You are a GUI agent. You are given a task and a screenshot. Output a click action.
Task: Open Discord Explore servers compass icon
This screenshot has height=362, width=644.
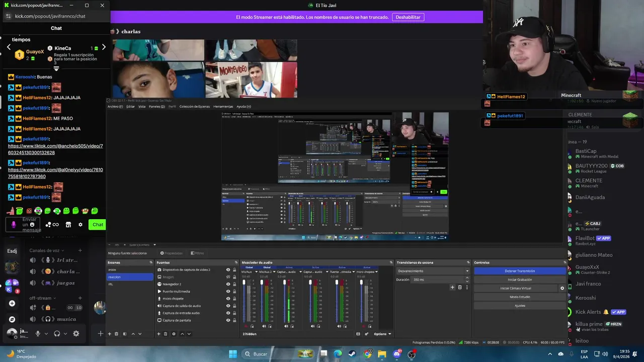[x=12, y=319]
